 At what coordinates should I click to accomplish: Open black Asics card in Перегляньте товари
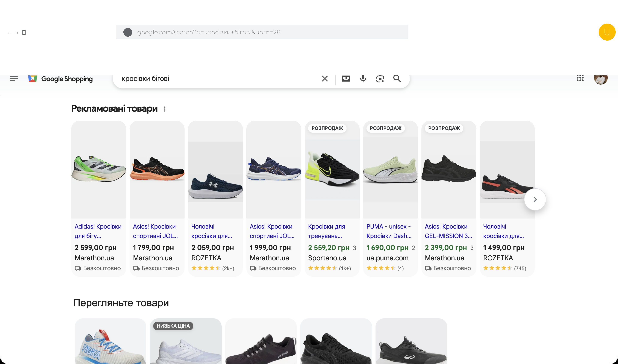336,341
